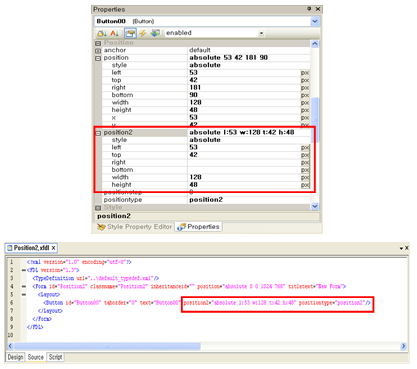Image resolution: width=417 pixels, height=369 pixels.
Task: Select height value 48 under position2
Action: click(193, 185)
